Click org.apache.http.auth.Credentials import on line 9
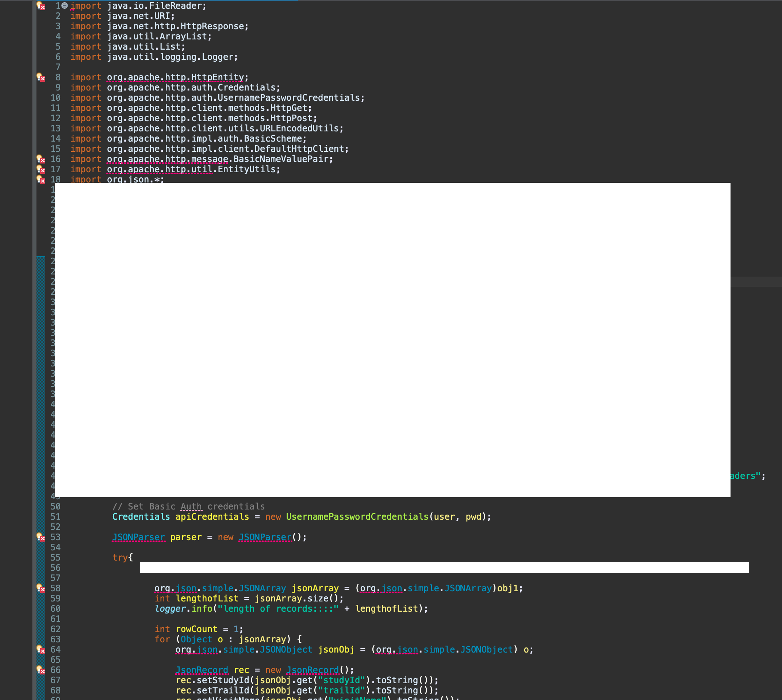This screenshot has height=700, width=782. tap(193, 87)
